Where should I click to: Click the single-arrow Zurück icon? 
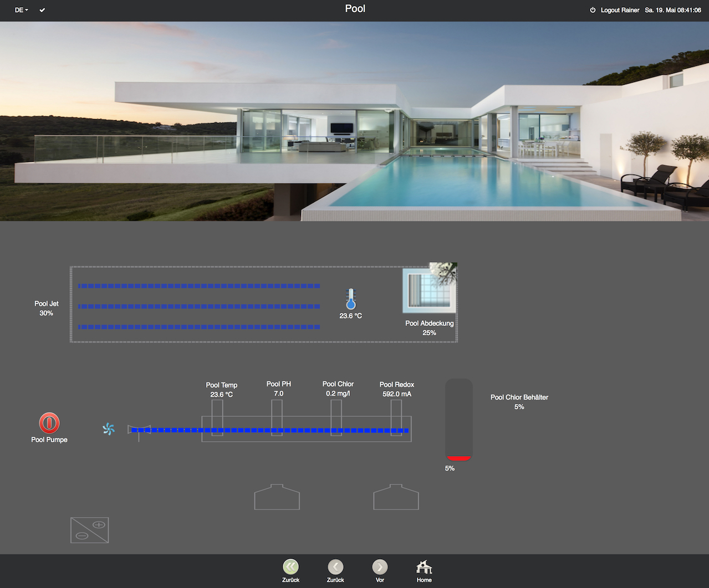coord(335,567)
